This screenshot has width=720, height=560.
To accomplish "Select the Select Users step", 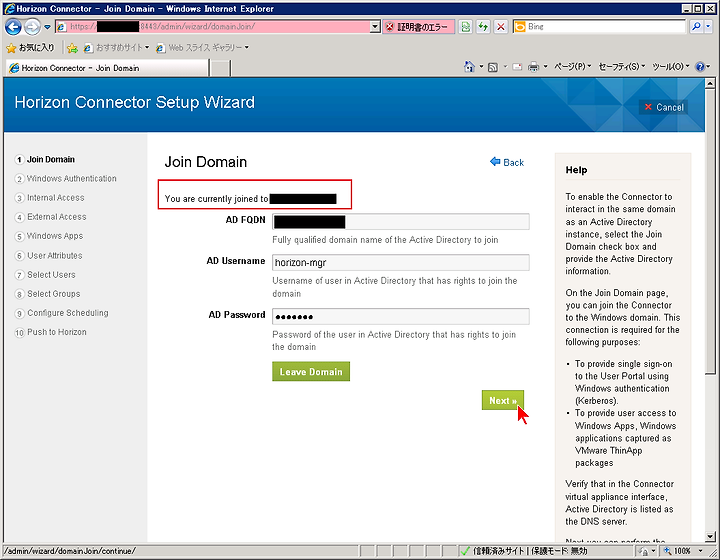I will tap(45, 275).
